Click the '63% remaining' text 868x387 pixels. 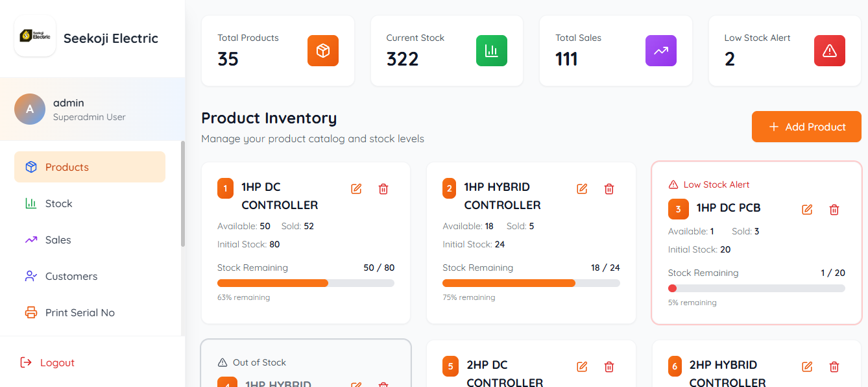coord(243,297)
